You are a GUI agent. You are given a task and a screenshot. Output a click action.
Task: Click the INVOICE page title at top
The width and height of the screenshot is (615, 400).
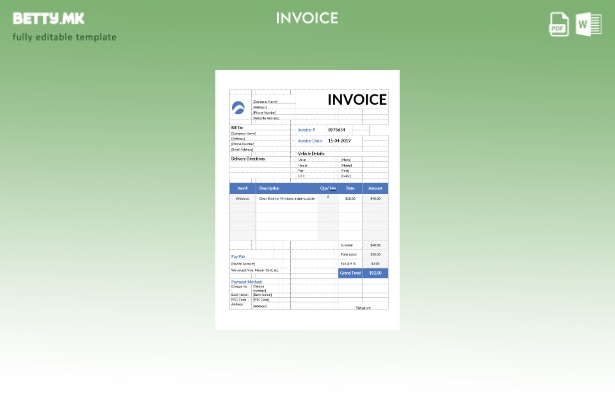[307, 18]
